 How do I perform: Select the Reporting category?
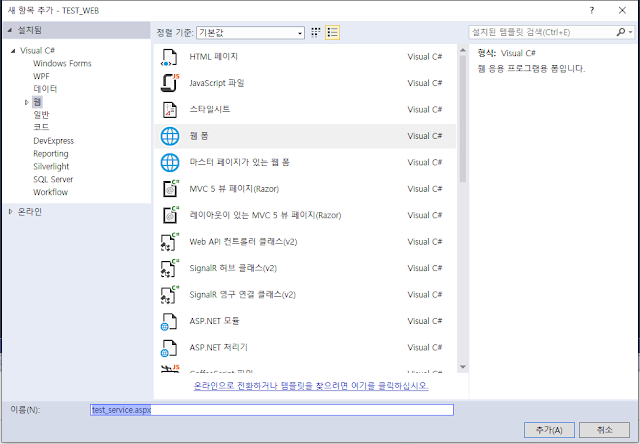click(x=51, y=153)
